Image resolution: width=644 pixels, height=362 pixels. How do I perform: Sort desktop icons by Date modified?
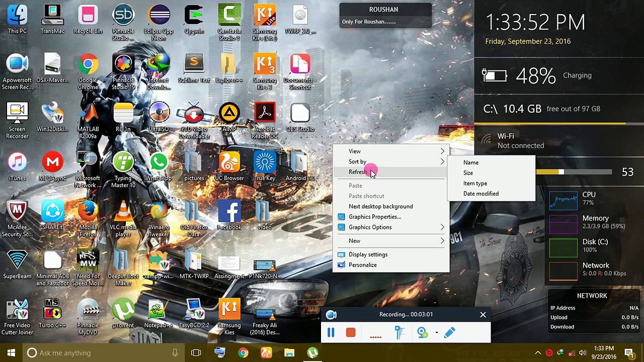[491, 194]
